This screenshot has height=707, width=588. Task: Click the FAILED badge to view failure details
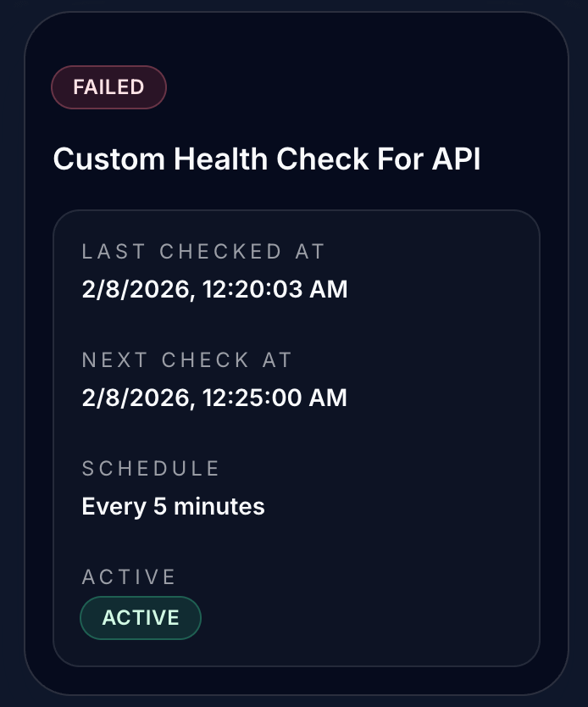coord(108,86)
